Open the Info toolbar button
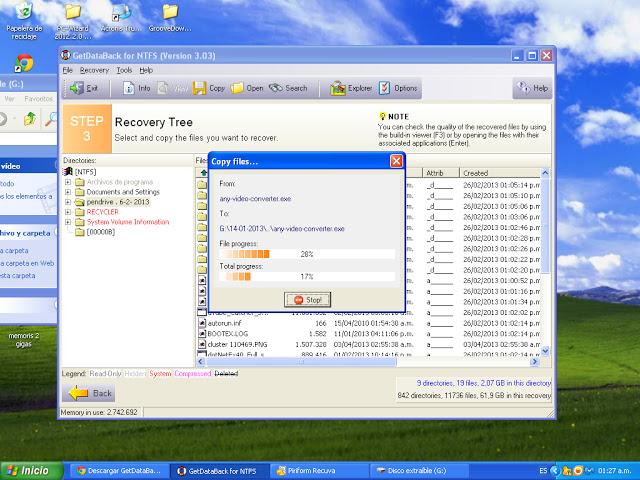Image resolution: width=640 pixels, height=480 pixels. tap(138, 88)
